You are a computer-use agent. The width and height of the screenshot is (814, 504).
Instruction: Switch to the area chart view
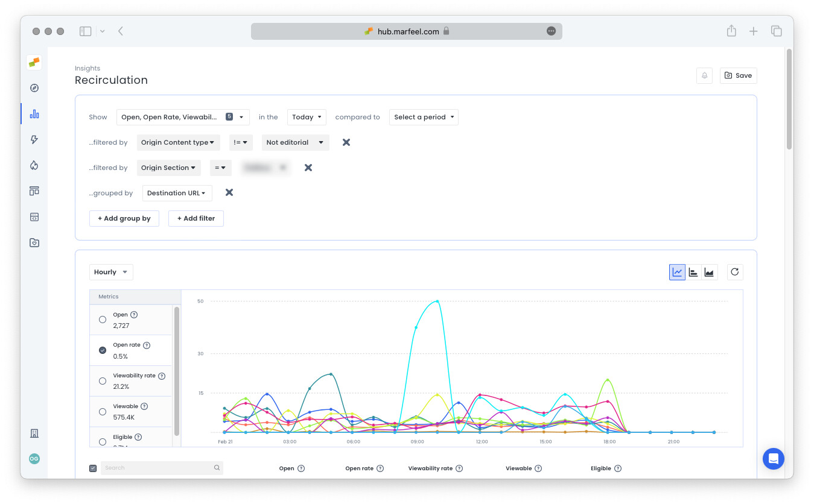tap(709, 272)
